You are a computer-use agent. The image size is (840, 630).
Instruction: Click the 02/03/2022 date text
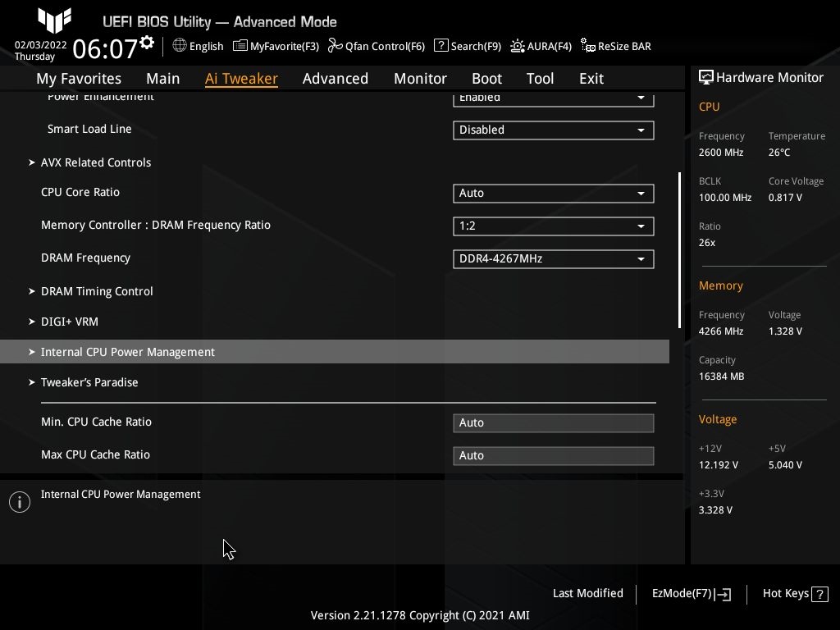click(x=41, y=45)
